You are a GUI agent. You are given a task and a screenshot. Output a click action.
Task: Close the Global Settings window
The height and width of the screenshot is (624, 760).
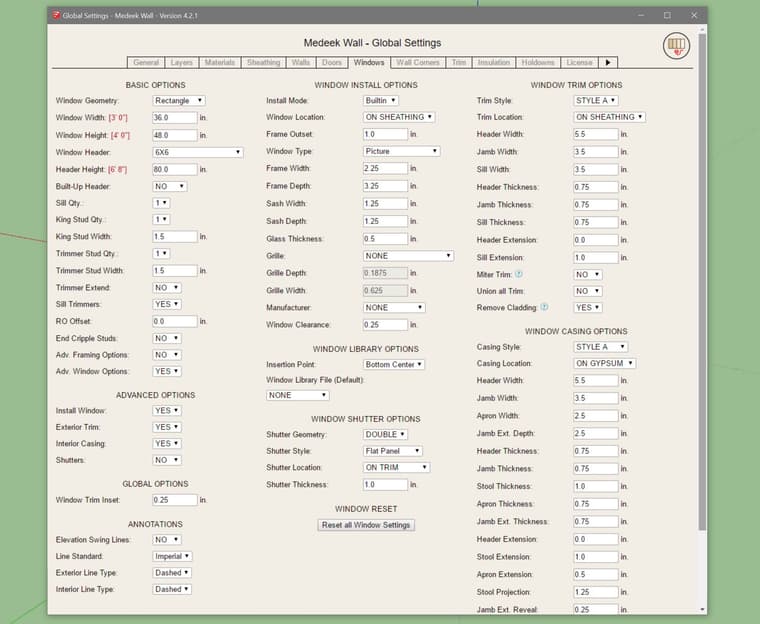(694, 16)
